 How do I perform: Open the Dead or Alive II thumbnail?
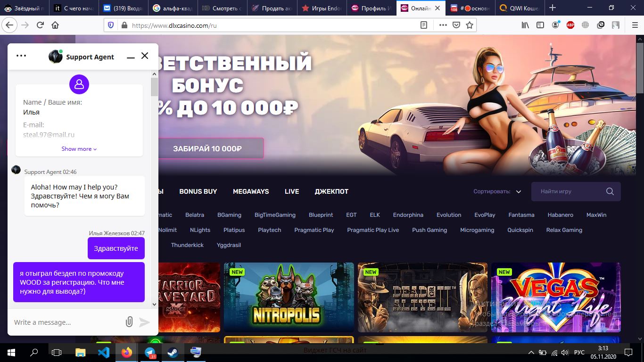point(423,297)
